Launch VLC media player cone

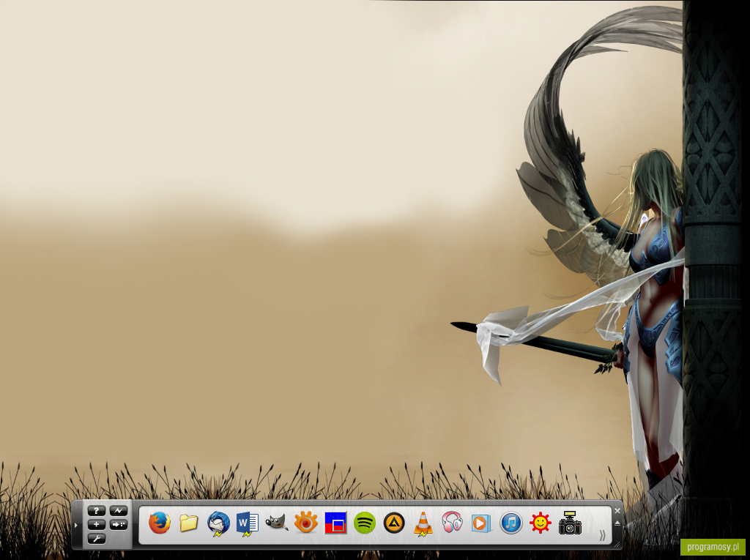(423, 523)
